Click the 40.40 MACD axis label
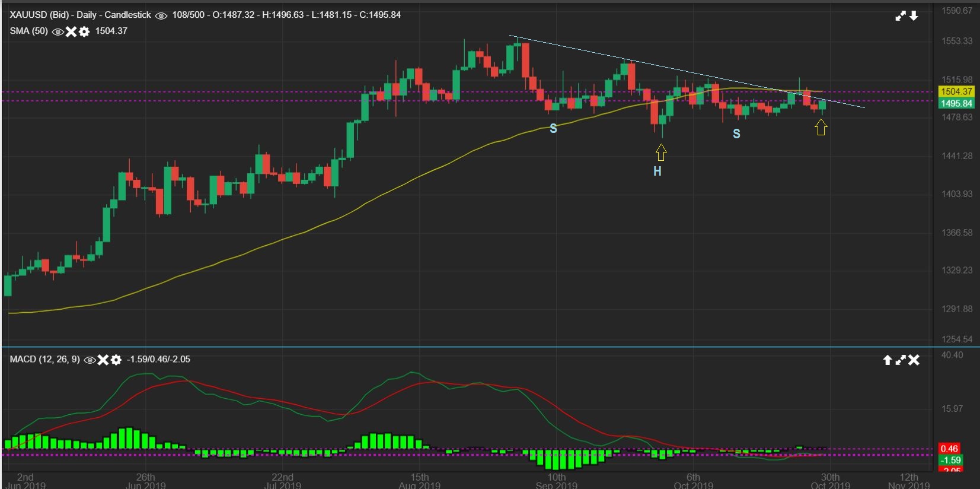This screenshot has width=980, height=489. click(x=952, y=355)
